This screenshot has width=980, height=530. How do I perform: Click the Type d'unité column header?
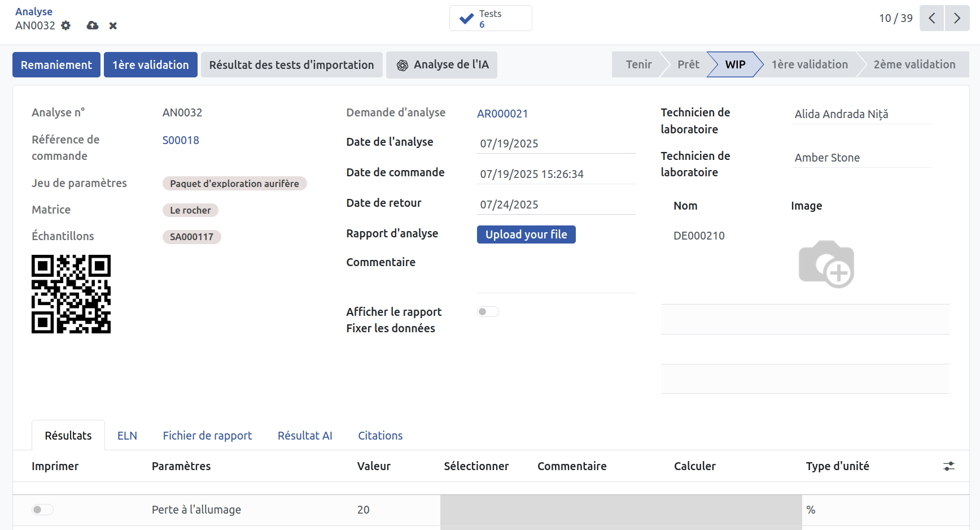[838, 466]
